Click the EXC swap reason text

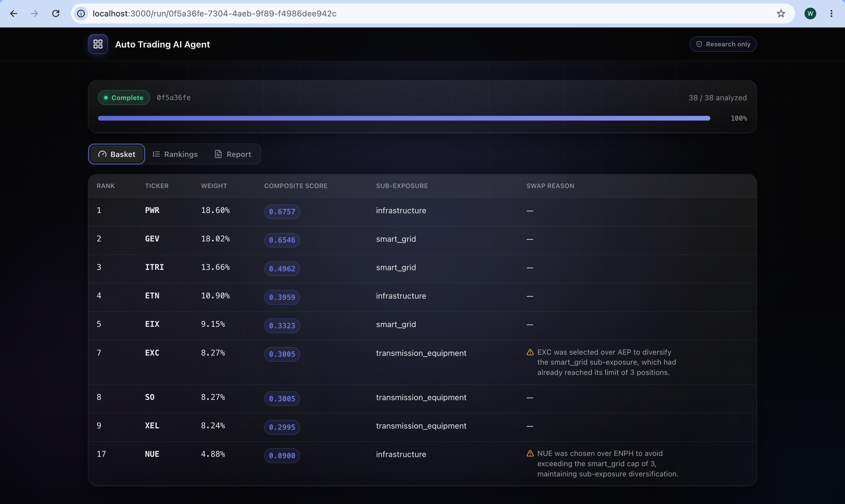[x=606, y=362]
